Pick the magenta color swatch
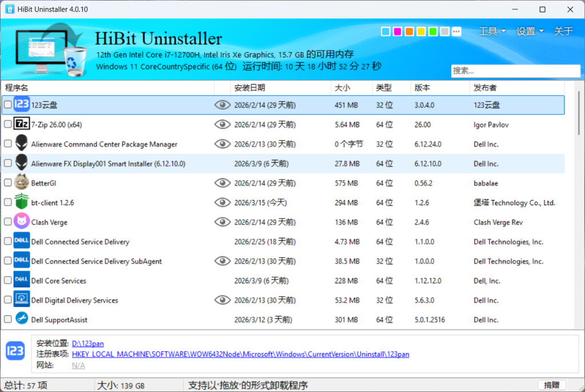Viewport: 585px width, 392px height. (x=397, y=31)
